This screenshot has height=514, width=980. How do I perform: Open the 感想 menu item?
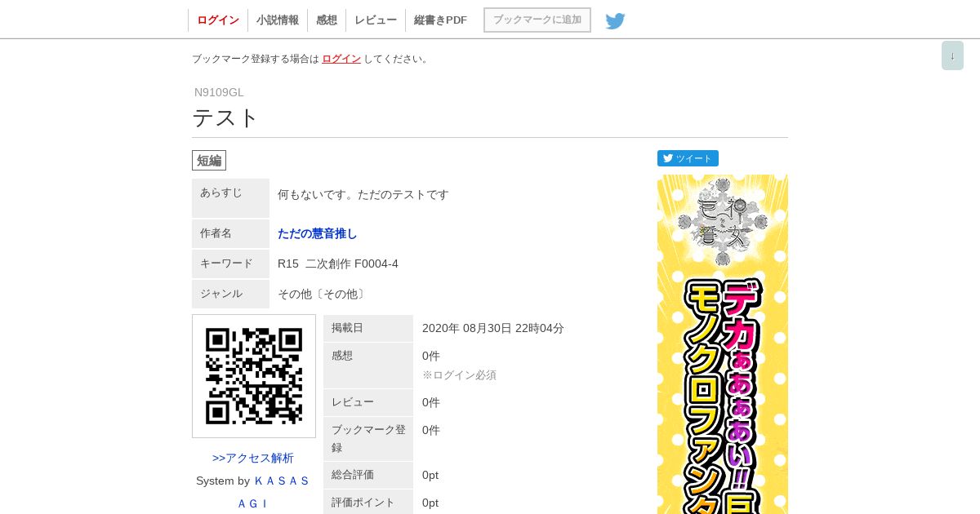point(327,20)
